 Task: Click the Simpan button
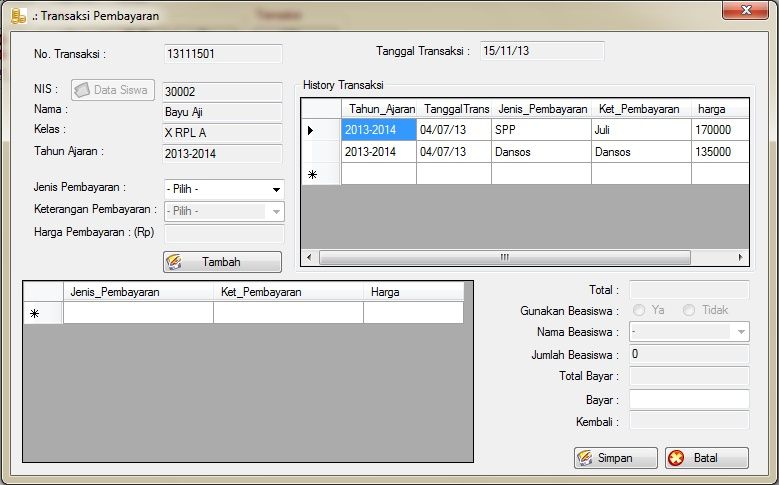point(616,458)
